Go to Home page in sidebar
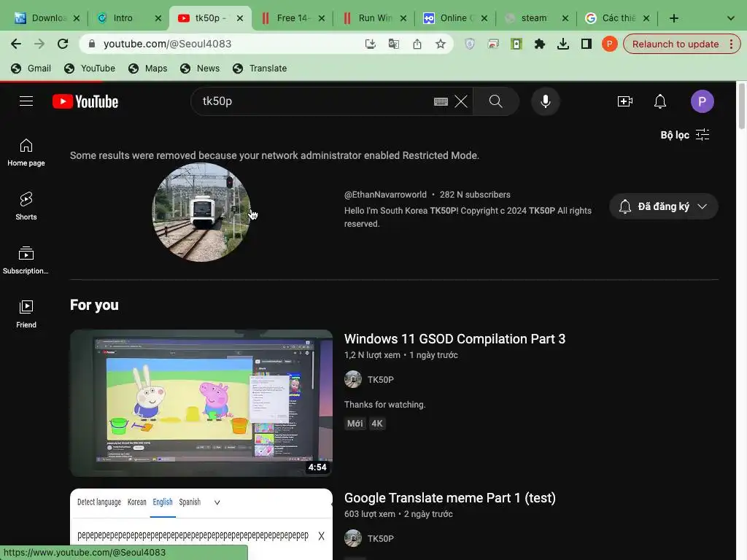Viewport: 747px width, 560px height. pyautogui.click(x=26, y=153)
